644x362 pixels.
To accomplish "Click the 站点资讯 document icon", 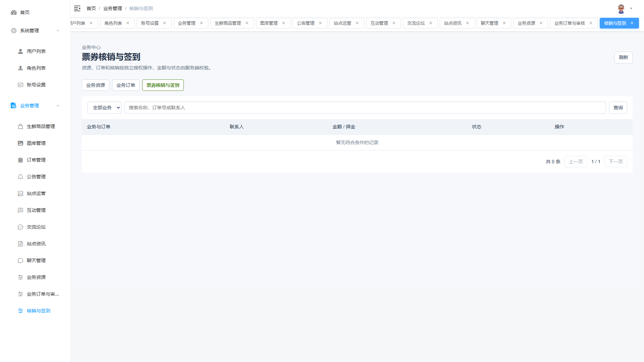I will (x=20, y=244).
